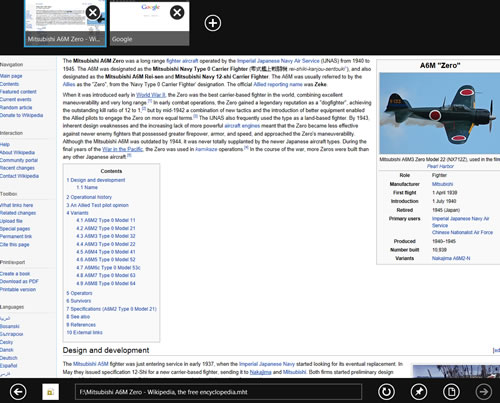Viewport: 500px width, 403px height.
Task: Open 'Contact Wikipedia' sidebar link
Action: pos(19,176)
